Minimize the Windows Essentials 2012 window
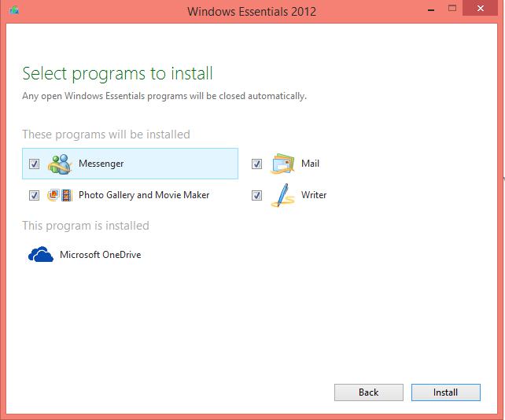This screenshot has height=420, width=505. click(431, 9)
